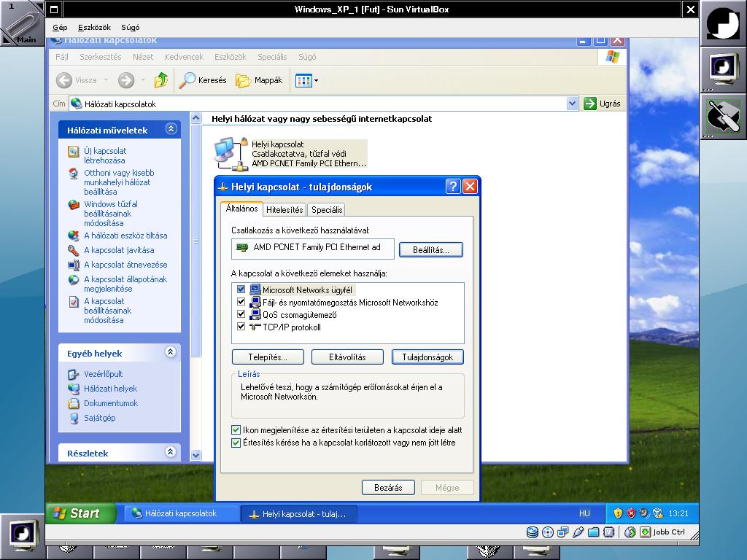Click the yellow security shield tray icon

618,513
